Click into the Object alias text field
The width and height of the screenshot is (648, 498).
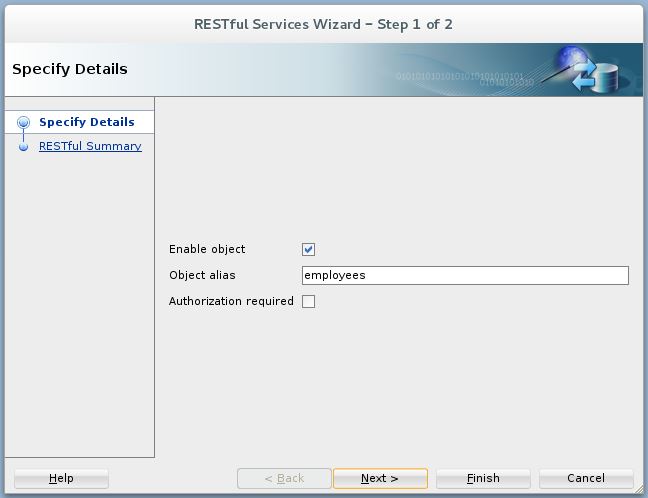465,276
